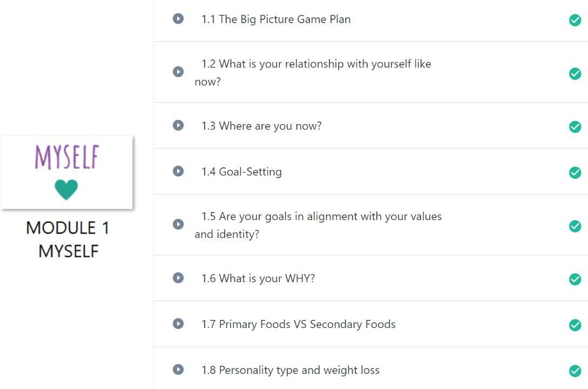Toggle the green checkmark on 1.4 Goal-Setting
Image resolution: width=588 pixels, height=389 pixels.
pyautogui.click(x=575, y=173)
